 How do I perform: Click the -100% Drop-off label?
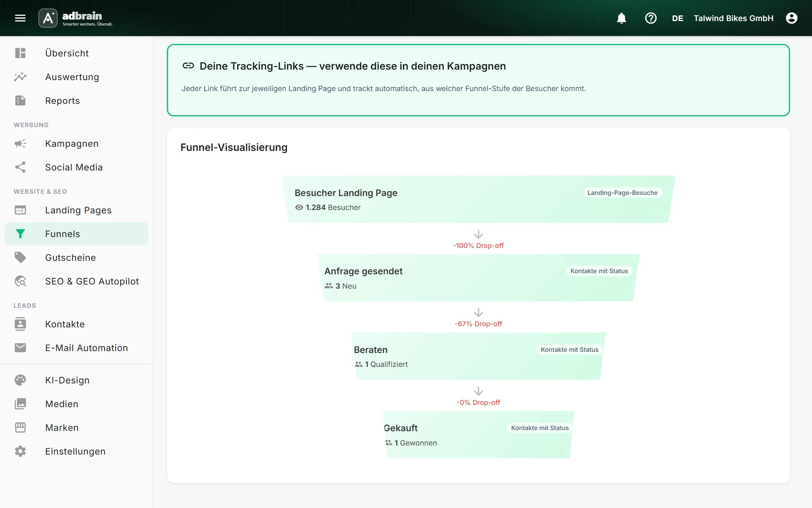click(478, 245)
